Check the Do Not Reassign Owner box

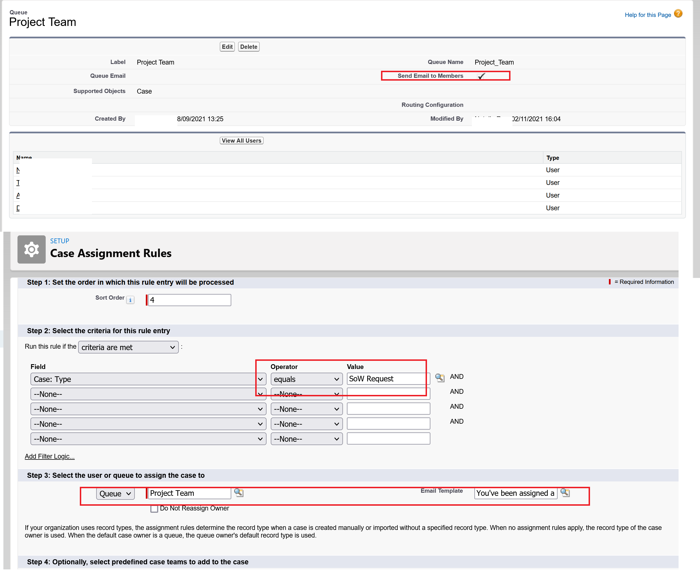pos(154,509)
